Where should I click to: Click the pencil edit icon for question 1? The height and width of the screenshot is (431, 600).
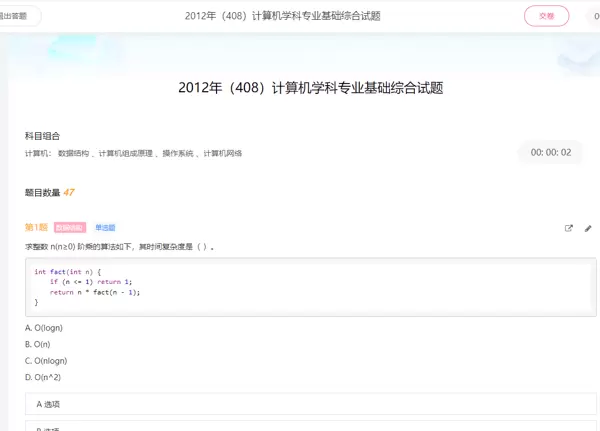coord(588,228)
